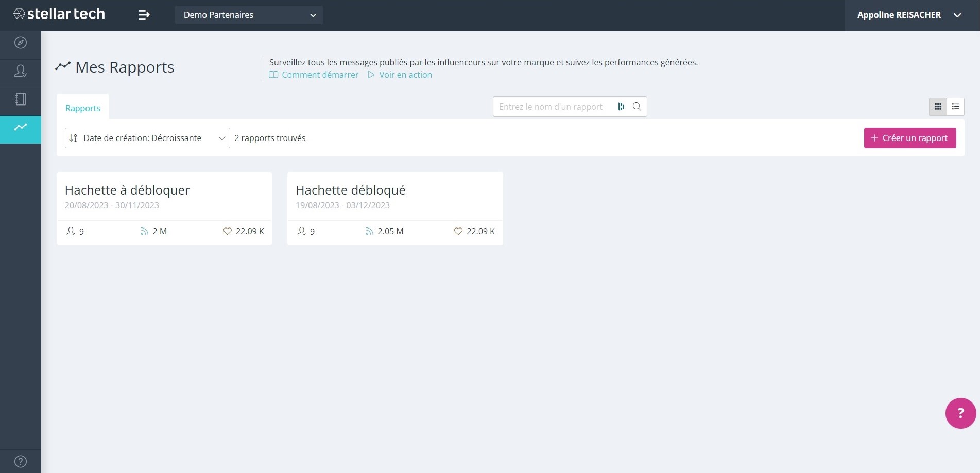Switch to grid view
Image resolution: width=980 pixels, height=473 pixels.
[938, 107]
